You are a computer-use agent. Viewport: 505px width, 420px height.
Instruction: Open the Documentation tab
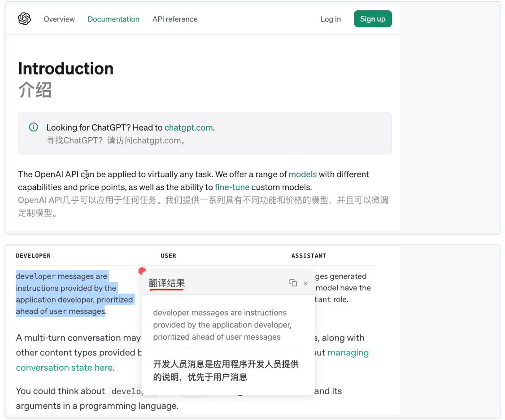point(113,19)
